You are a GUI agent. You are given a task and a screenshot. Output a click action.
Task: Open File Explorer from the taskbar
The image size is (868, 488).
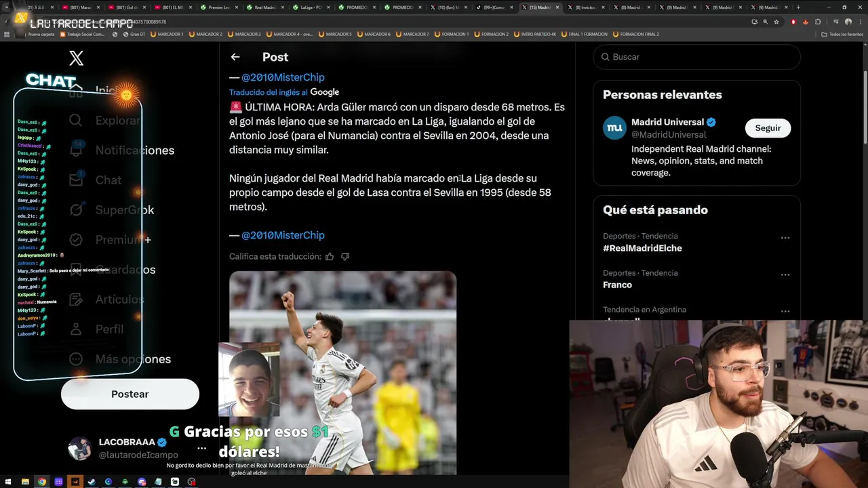[x=25, y=482]
